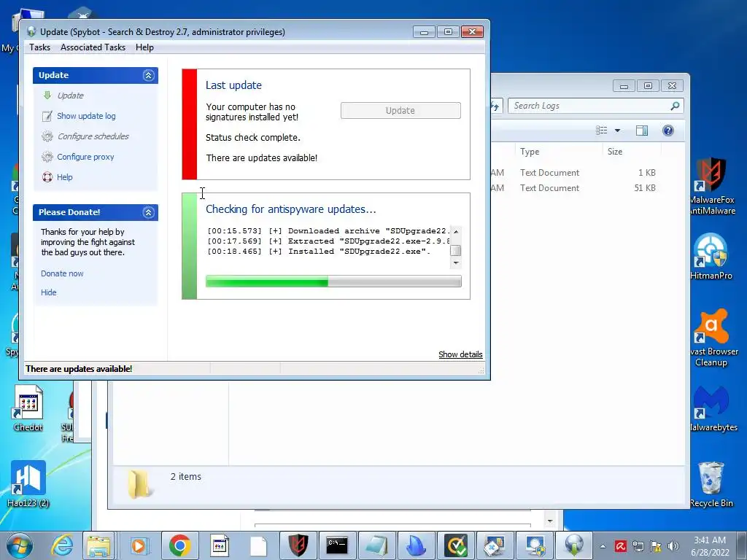Collapse the Update sidebar panel
The width and height of the screenshot is (747, 560).
click(x=148, y=75)
